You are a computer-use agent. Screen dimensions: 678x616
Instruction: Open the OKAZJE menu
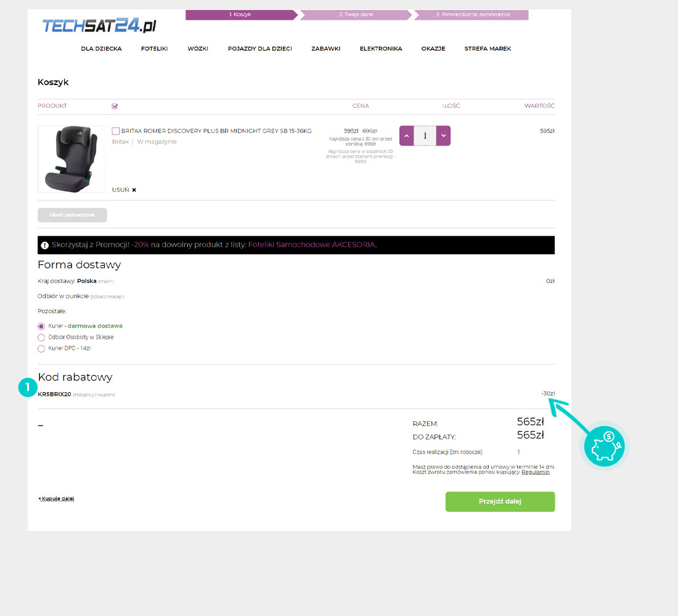(x=433, y=49)
